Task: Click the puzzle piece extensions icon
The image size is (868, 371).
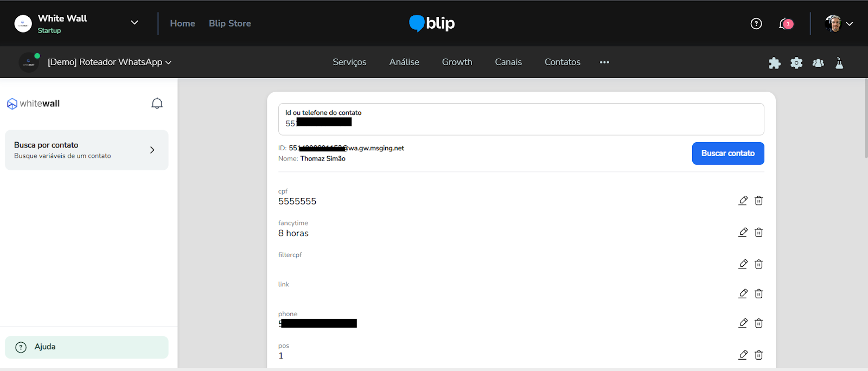Action: coord(775,63)
